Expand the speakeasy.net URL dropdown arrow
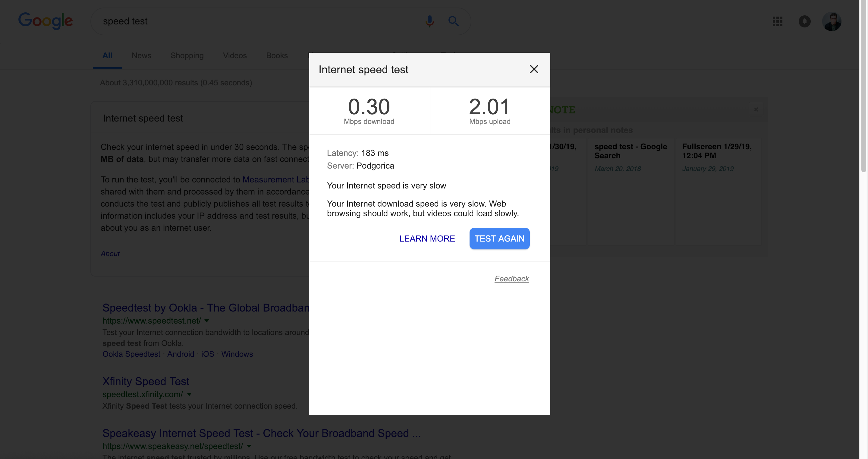 pos(249,446)
